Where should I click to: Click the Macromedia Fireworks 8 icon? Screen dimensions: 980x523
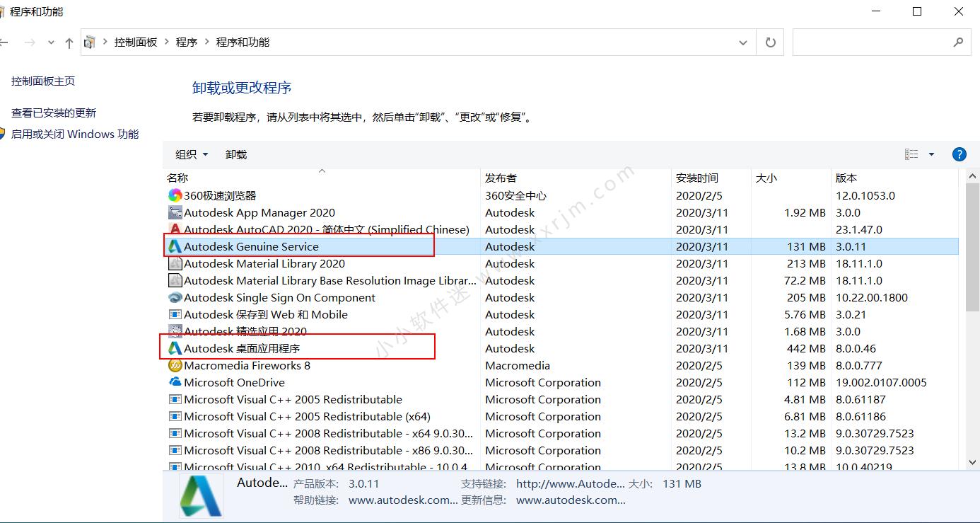pyautogui.click(x=175, y=365)
